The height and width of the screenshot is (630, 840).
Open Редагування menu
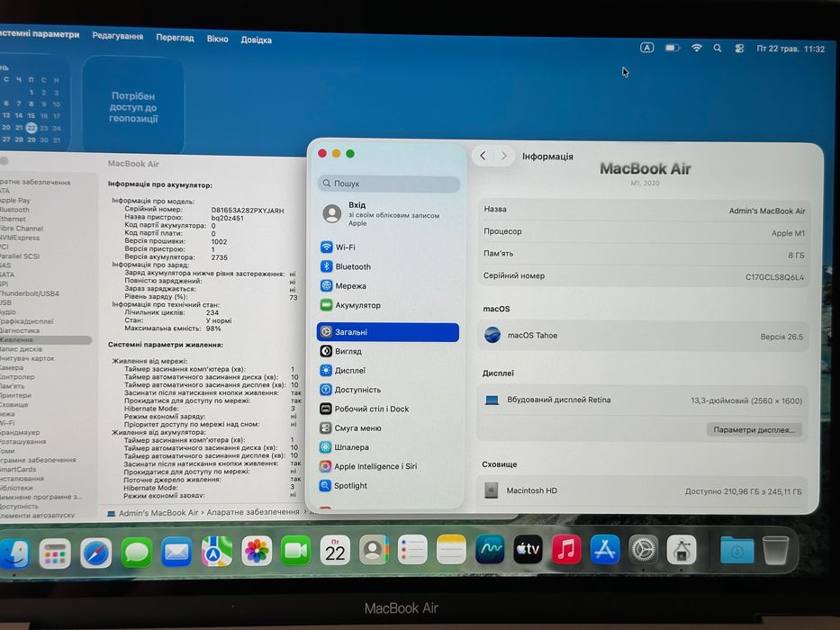point(117,36)
